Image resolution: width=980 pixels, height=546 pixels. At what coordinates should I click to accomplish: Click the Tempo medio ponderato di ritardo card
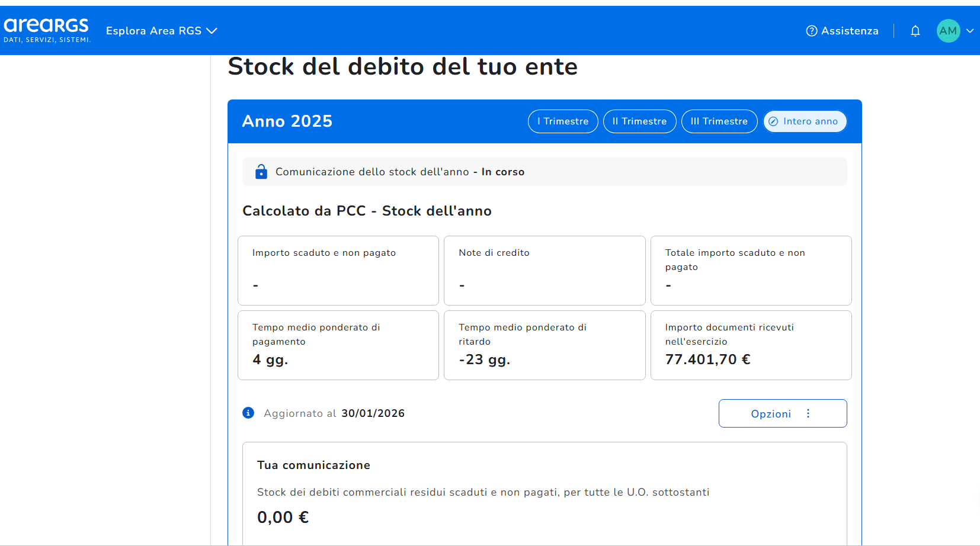544,345
